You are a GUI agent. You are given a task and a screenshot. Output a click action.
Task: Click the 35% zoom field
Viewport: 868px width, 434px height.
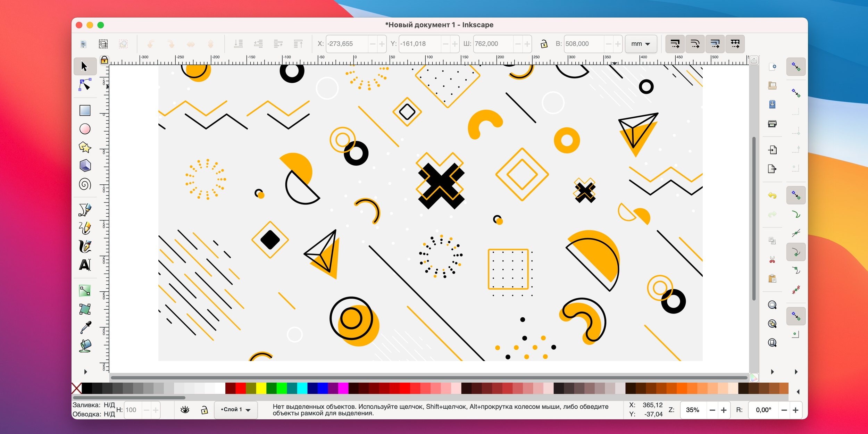click(x=694, y=410)
